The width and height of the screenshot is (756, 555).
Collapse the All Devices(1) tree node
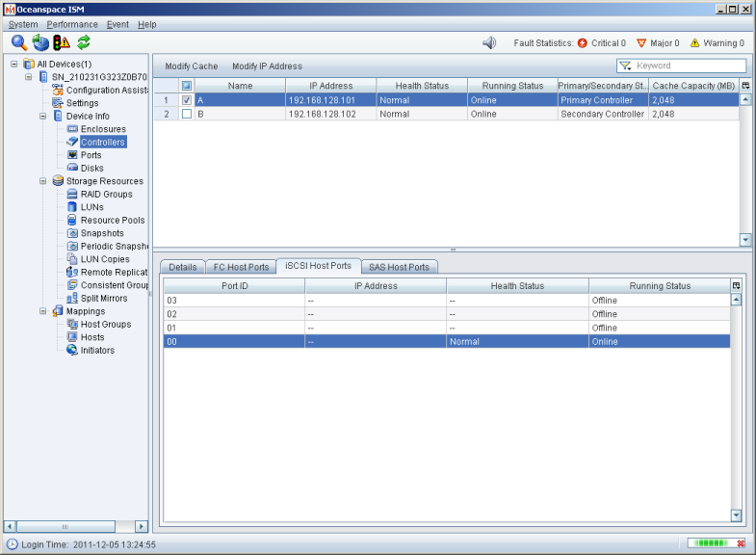click(14, 64)
